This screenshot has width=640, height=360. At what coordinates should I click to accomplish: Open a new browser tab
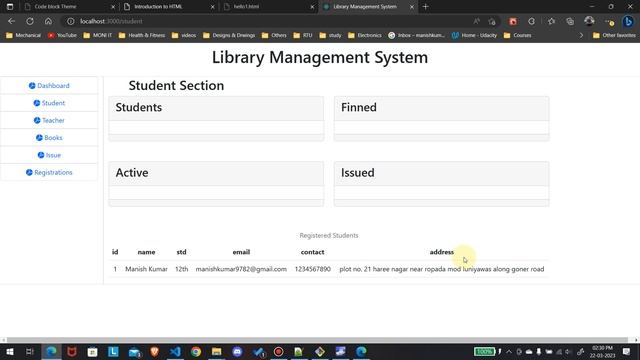[x=425, y=7]
